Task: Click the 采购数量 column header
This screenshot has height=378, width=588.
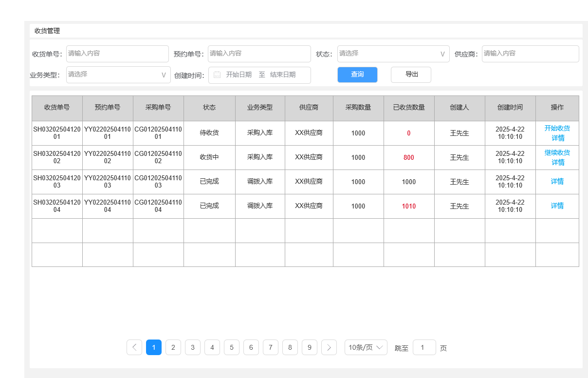Action: click(x=358, y=108)
